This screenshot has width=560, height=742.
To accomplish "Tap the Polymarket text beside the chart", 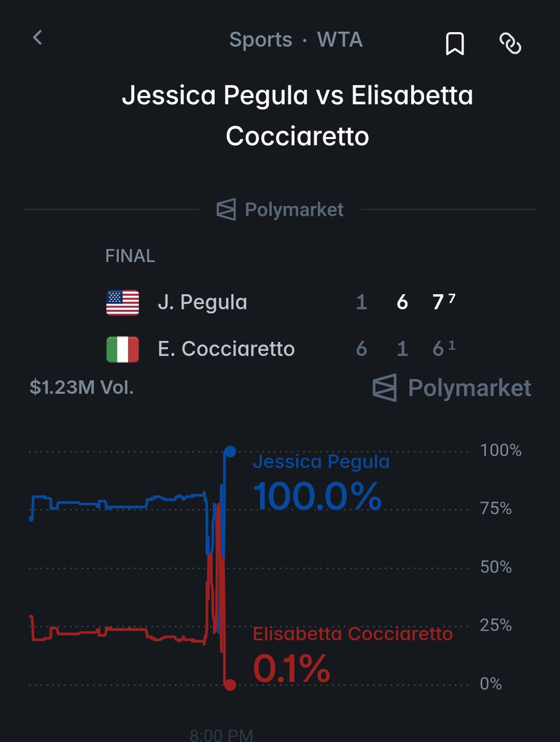I will pyautogui.click(x=469, y=388).
